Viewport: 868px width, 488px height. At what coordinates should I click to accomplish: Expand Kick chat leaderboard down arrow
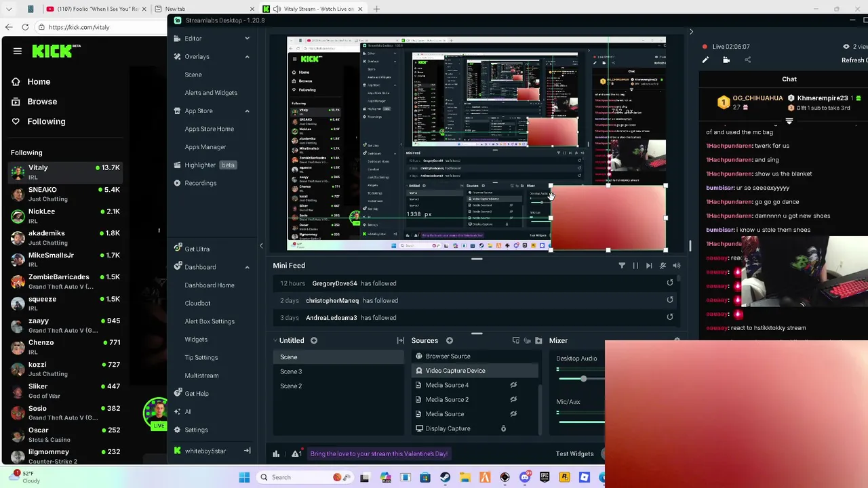pos(789,121)
